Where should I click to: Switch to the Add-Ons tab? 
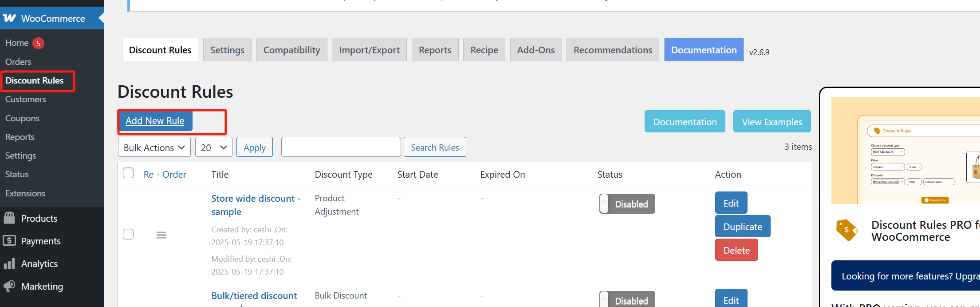pyautogui.click(x=536, y=50)
